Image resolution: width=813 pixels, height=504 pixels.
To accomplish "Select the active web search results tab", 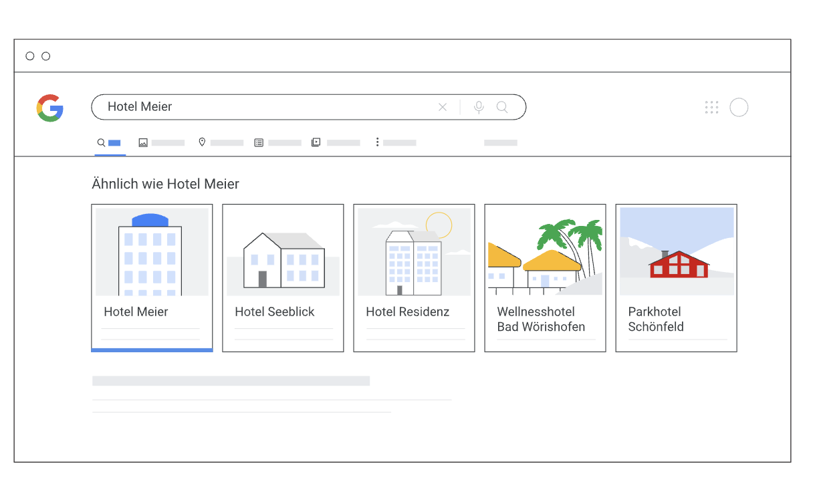I will pyautogui.click(x=109, y=142).
